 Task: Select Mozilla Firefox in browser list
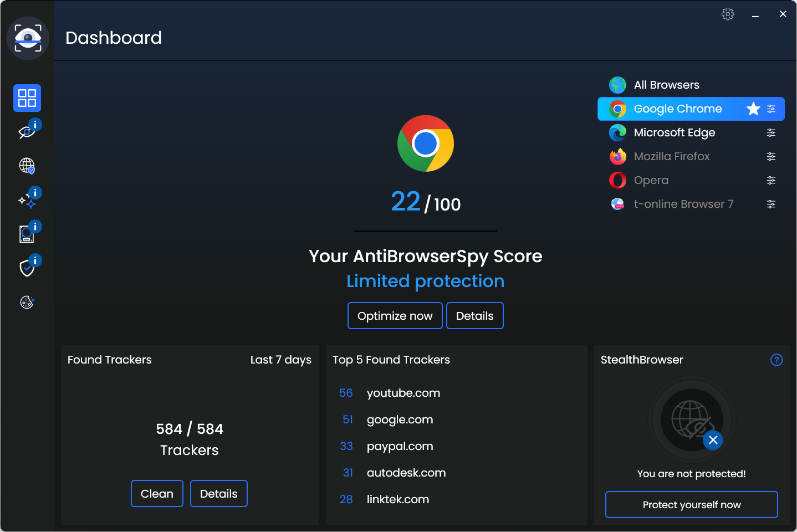coord(691,156)
